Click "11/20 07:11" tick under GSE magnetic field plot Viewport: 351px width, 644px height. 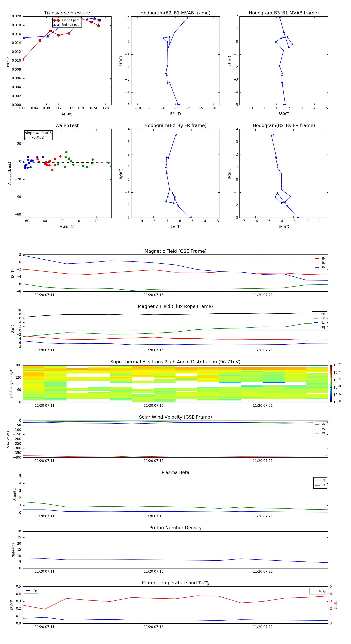coord(44,295)
